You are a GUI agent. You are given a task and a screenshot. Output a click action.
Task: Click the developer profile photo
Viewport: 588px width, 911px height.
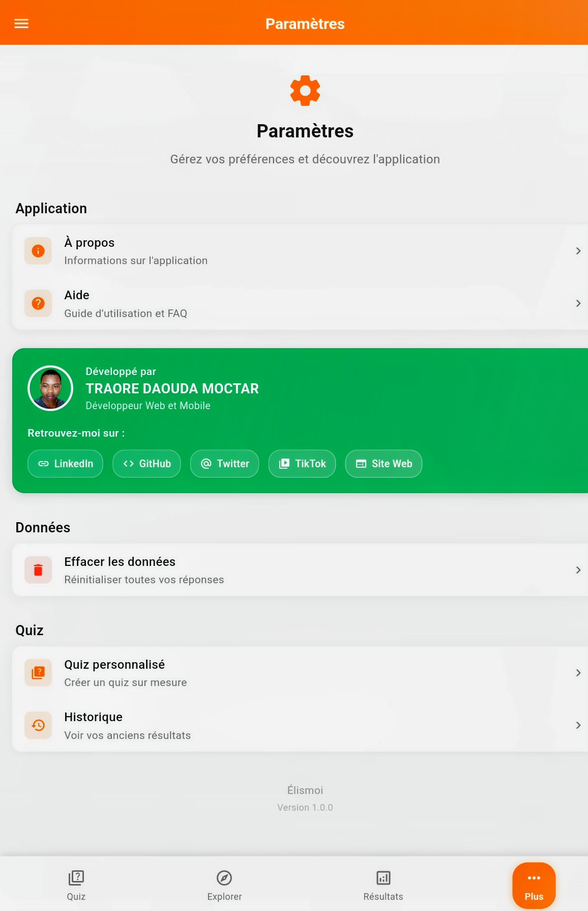click(50, 388)
